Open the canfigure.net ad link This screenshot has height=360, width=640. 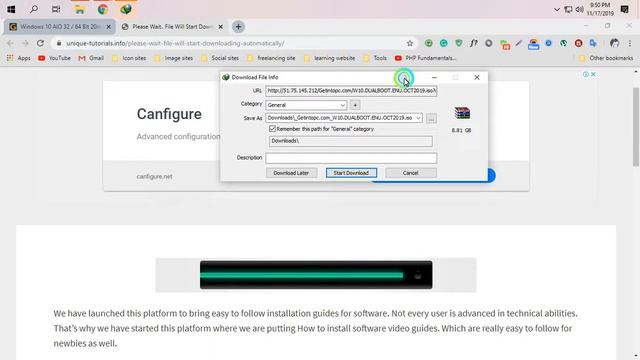(x=154, y=176)
